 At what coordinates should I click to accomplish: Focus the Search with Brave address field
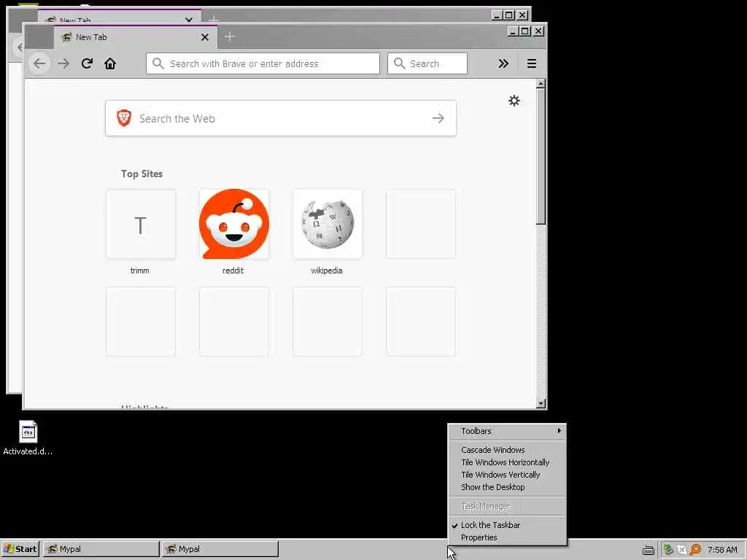(263, 63)
